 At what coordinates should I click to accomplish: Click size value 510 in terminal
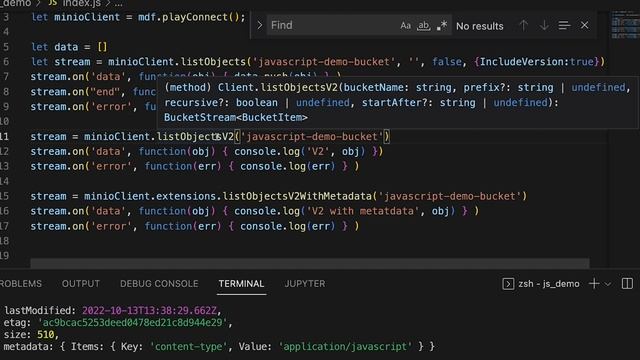[x=45, y=335]
